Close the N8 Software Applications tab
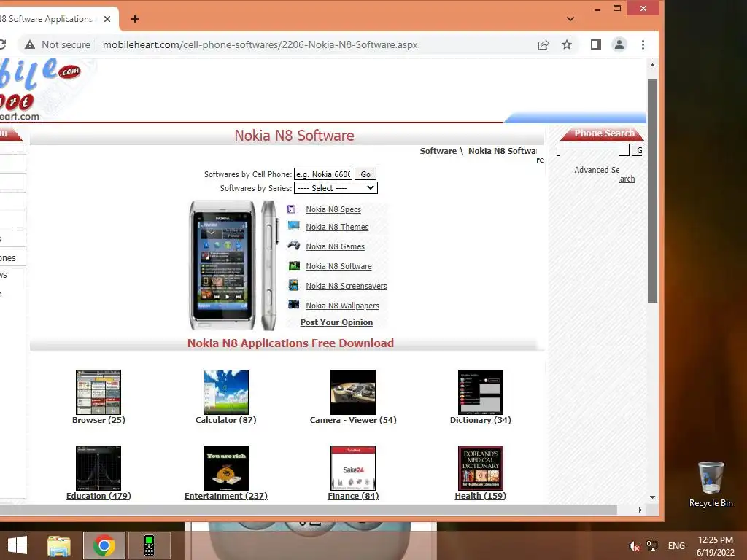This screenshot has width=747, height=560. [x=107, y=19]
